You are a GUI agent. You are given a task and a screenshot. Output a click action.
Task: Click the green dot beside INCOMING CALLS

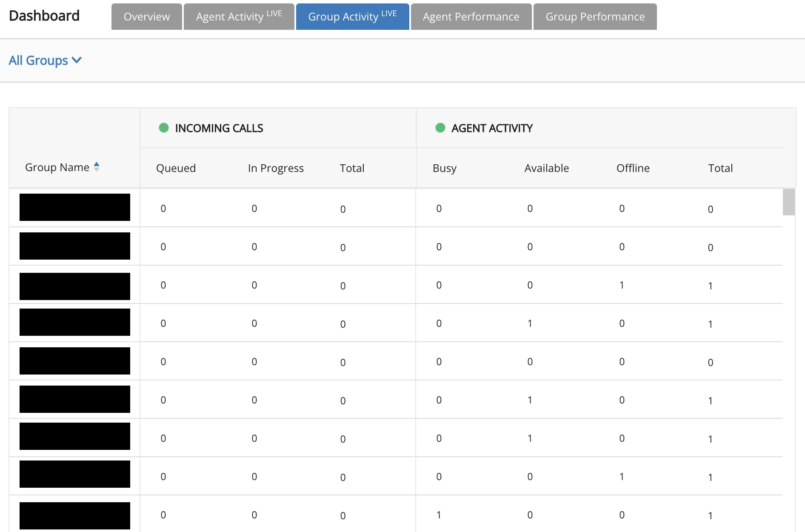[164, 128]
